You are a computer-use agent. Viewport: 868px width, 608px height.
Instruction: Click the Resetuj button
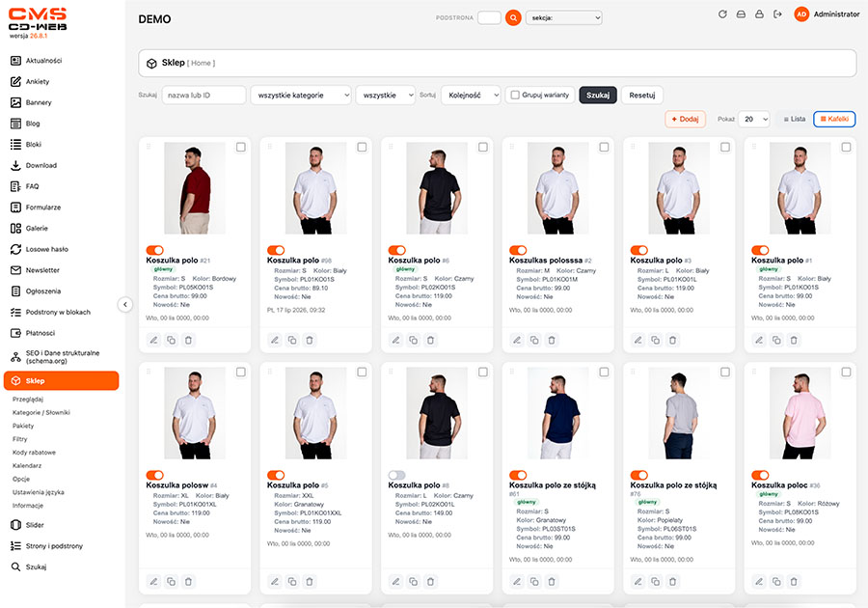(642, 96)
